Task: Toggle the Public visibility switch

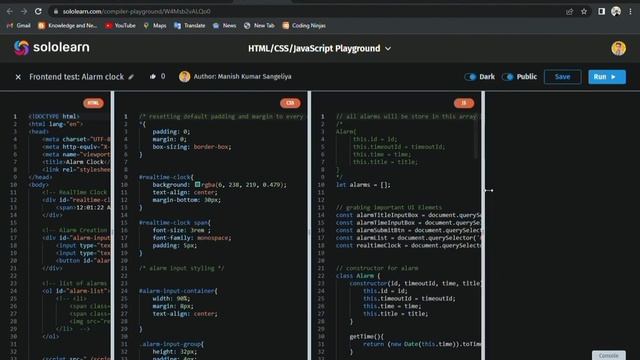Action: pyautogui.click(x=507, y=77)
